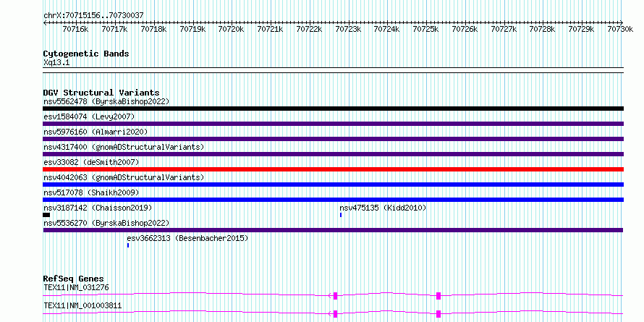Click the 70730k ruler position label

click(620, 29)
